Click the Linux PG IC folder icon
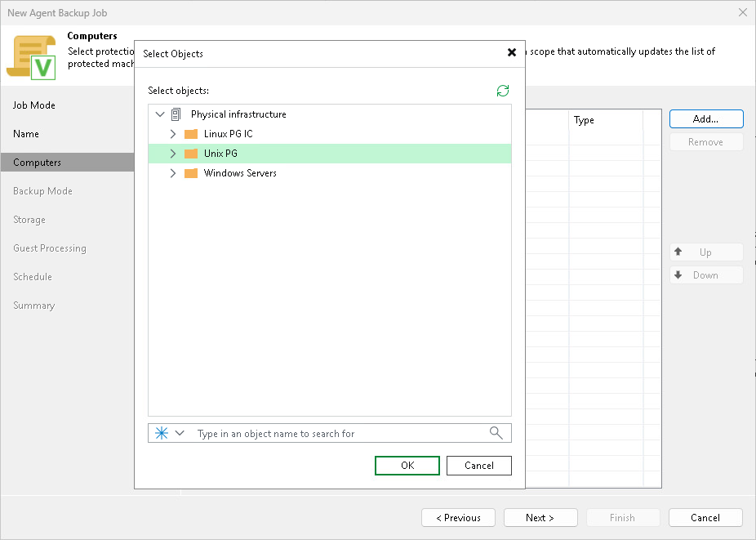Viewport: 756px width, 540px height. [x=191, y=134]
